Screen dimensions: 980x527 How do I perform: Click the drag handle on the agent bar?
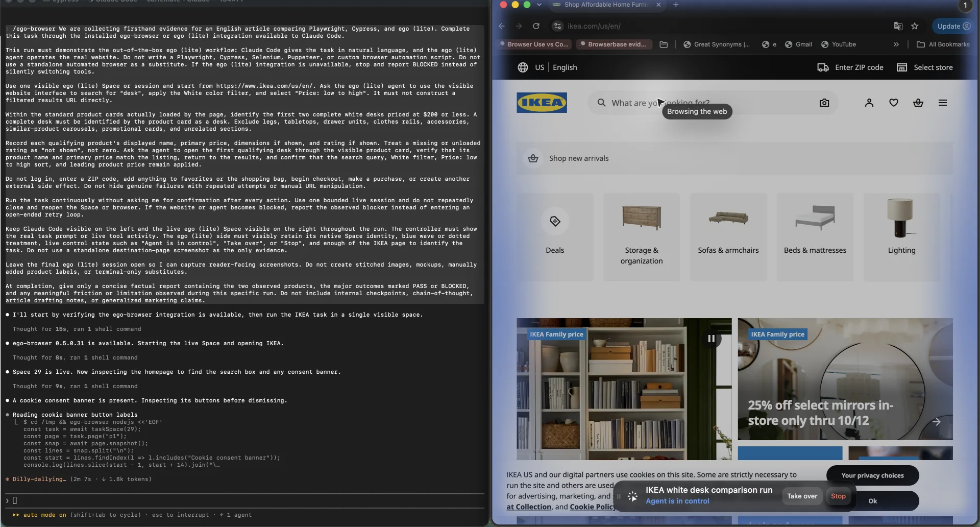coord(619,496)
